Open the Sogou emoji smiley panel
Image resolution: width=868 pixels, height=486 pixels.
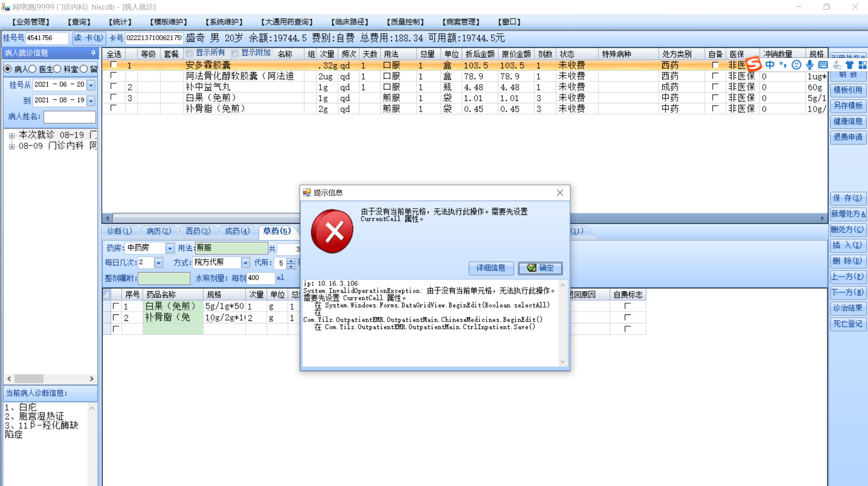[x=796, y=65]
